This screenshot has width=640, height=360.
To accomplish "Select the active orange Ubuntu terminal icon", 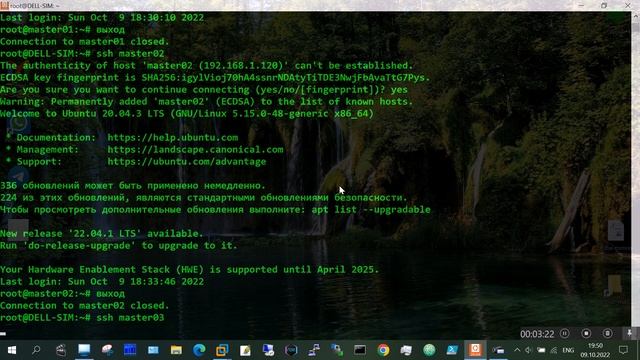I will pos(475,350).
